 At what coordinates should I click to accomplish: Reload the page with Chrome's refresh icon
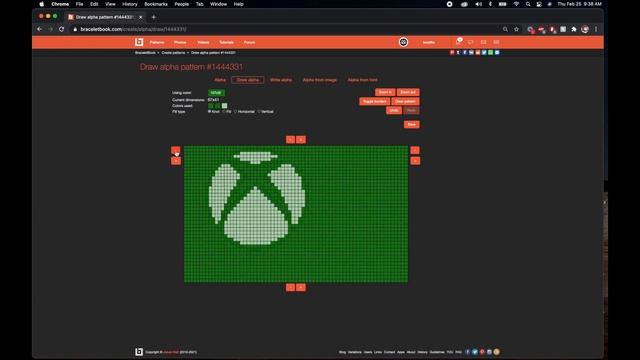pos(62,29)
